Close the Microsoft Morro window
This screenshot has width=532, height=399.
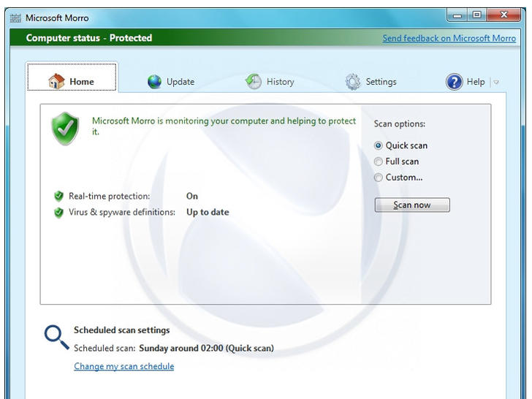click(503, 15)
